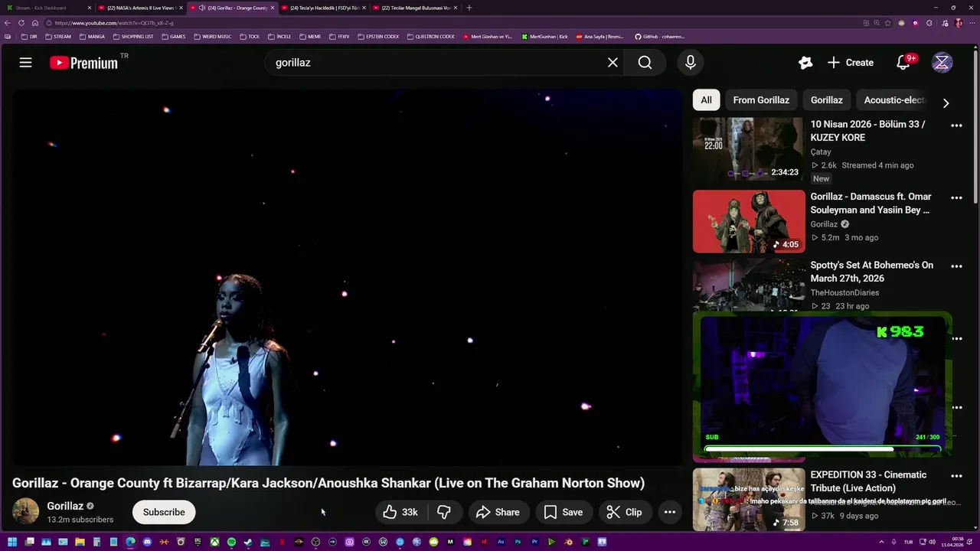Open the GAMES bookmarks folder
Screen dimensions: 980x551
click(173, 37)
